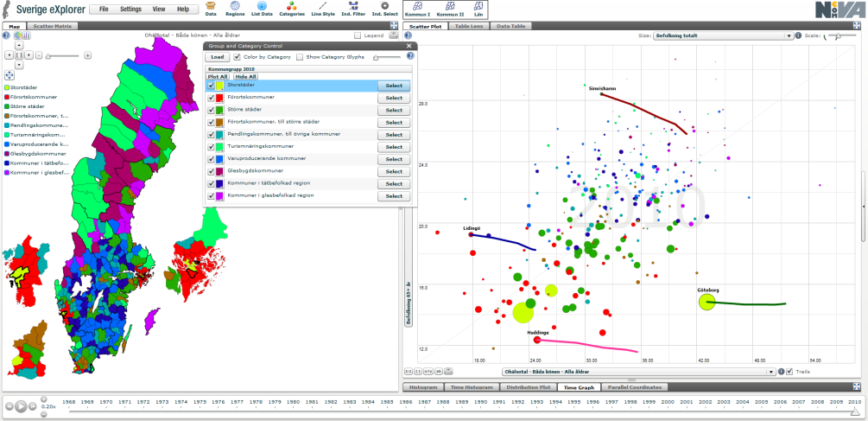Click the Load button
Viewport: 868px width, 421px height.
click(x=217, y=57)
